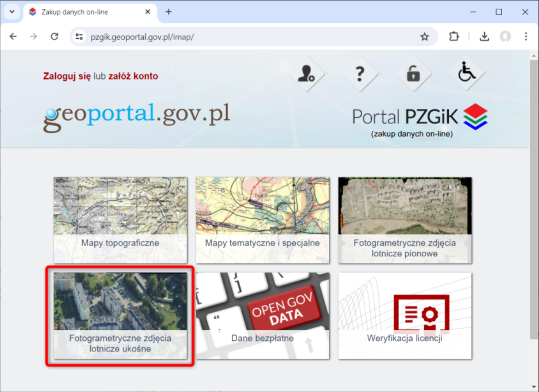This screenshot has width=539, height=392.
Task: Open the Mapy topograficzne tile
Action: 120,220
